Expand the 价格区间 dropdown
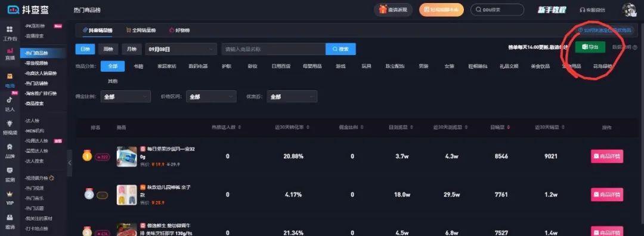 [211, 96]
